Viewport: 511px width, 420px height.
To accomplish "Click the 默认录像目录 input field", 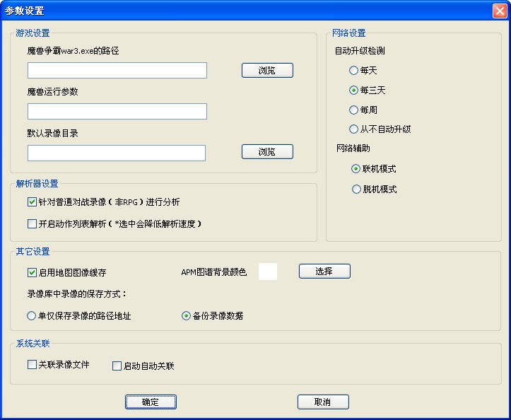I will [117, 153].
